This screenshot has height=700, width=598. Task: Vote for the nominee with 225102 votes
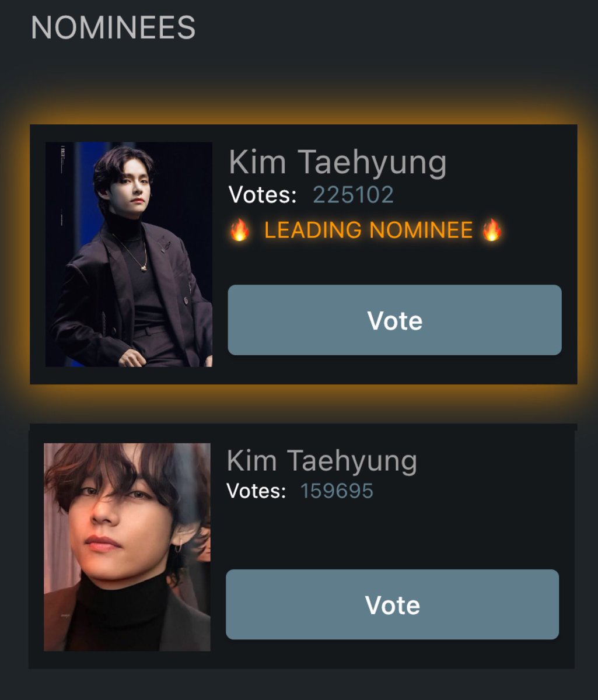pos(394,320)
